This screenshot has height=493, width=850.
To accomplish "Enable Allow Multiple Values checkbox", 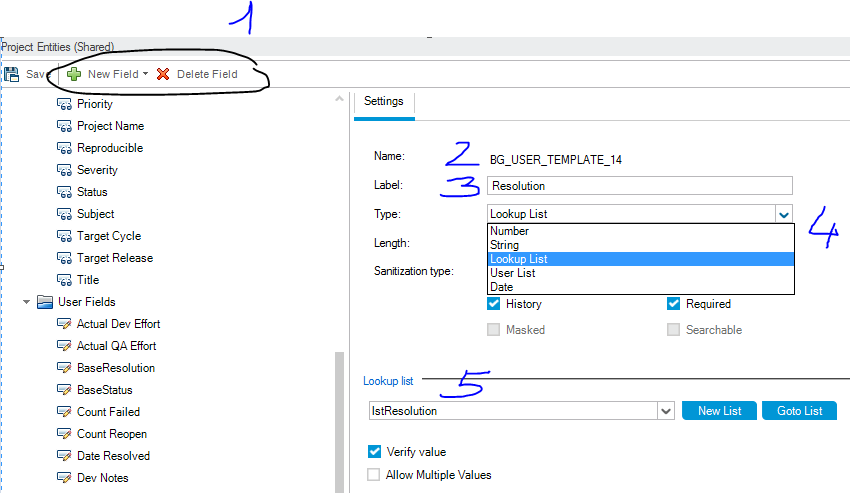I will pos(374,475).
